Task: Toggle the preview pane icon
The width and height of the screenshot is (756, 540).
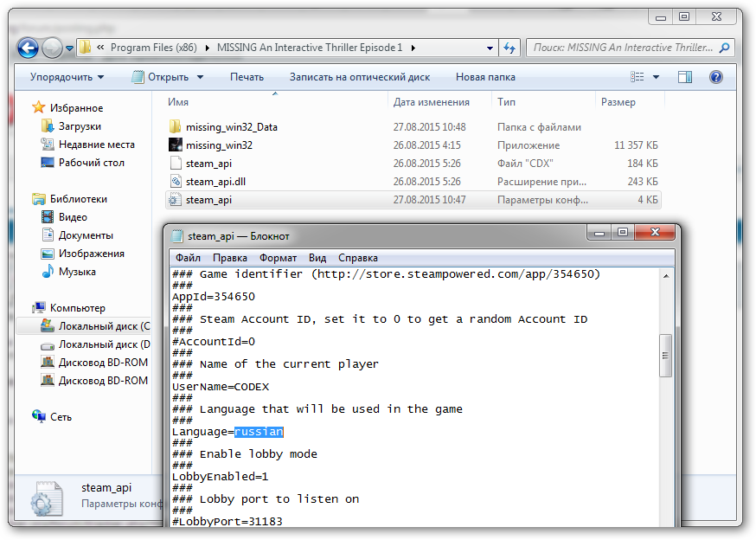Action: [x=685, y=77]
